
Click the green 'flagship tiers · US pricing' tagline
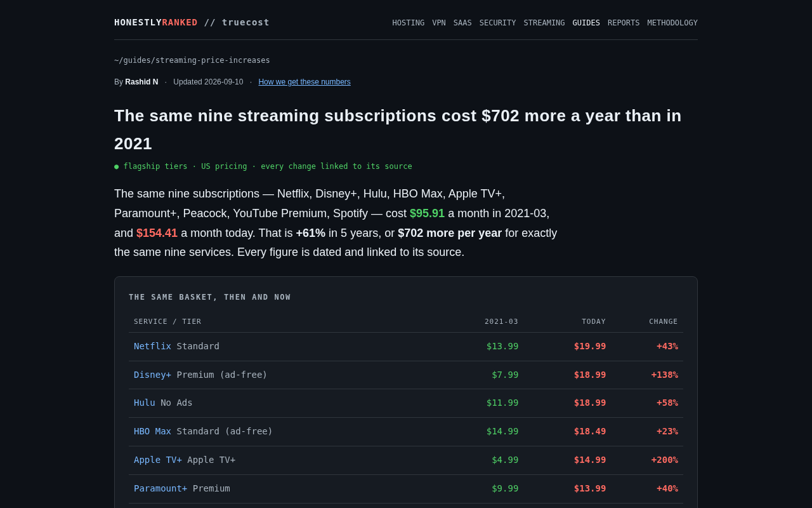(x=263, y=166)
